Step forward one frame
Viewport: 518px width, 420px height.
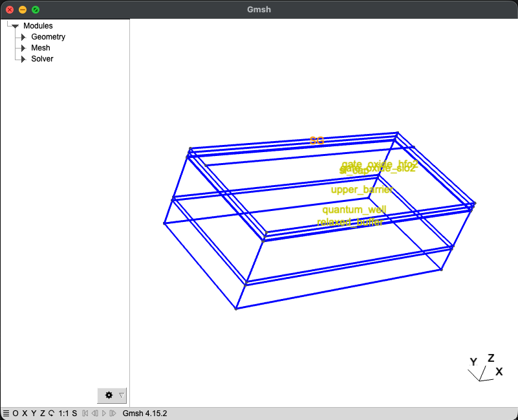[x=113, y=414]
